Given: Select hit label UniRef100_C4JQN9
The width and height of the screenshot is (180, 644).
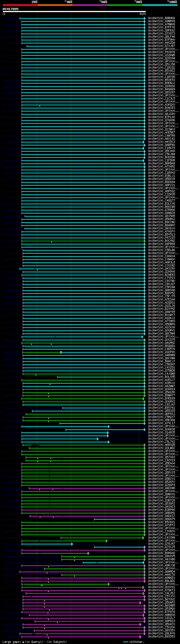Looking at the screenshot, I should (161, 374).
